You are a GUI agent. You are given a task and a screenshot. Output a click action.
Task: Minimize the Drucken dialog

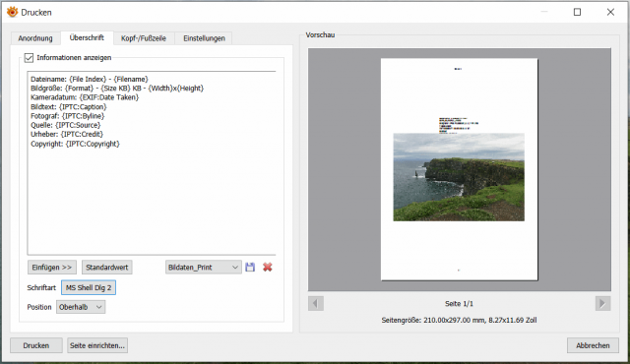pyautogui.click(x=544, y=12)
